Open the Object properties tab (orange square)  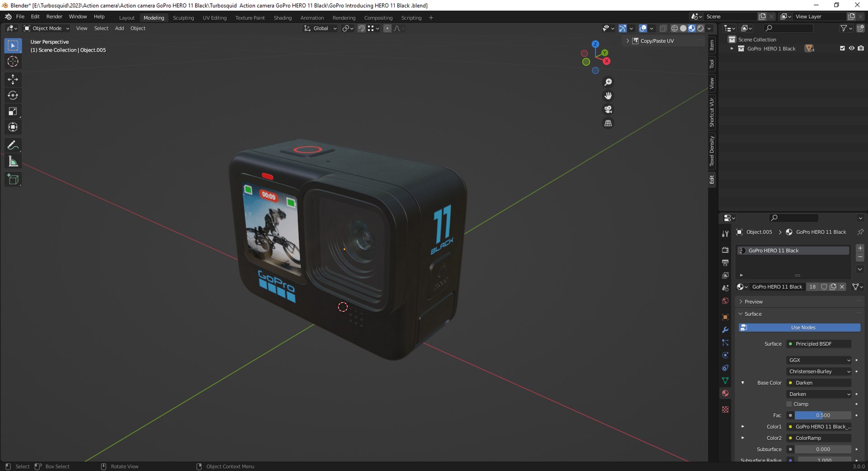(725, 317)
